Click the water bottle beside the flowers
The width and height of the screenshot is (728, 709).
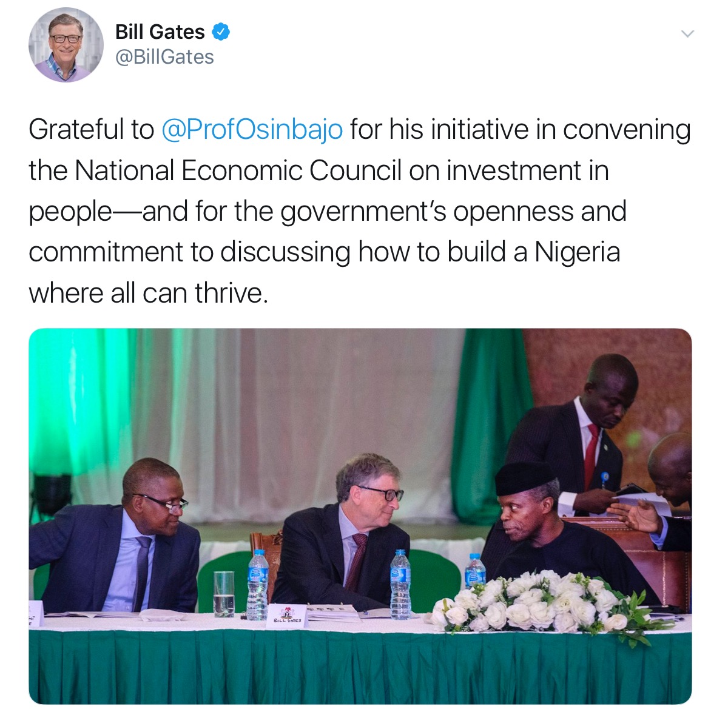tap(474, 571)
